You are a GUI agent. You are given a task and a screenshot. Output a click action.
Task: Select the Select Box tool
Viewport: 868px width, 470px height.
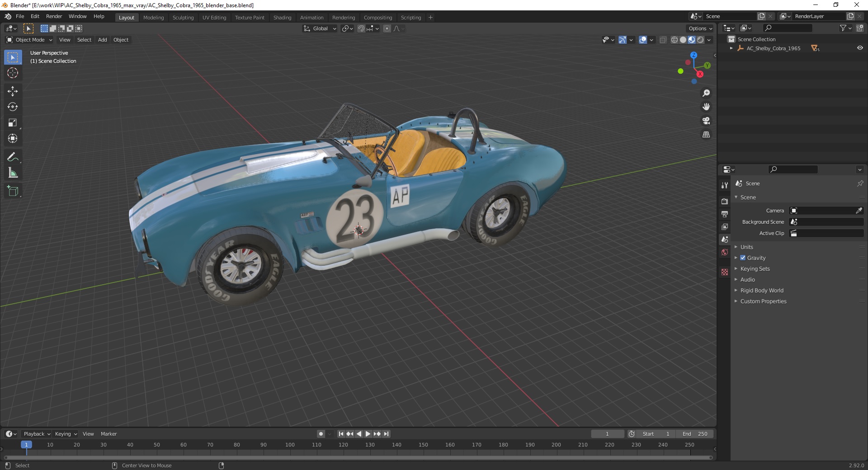point(13,57)
